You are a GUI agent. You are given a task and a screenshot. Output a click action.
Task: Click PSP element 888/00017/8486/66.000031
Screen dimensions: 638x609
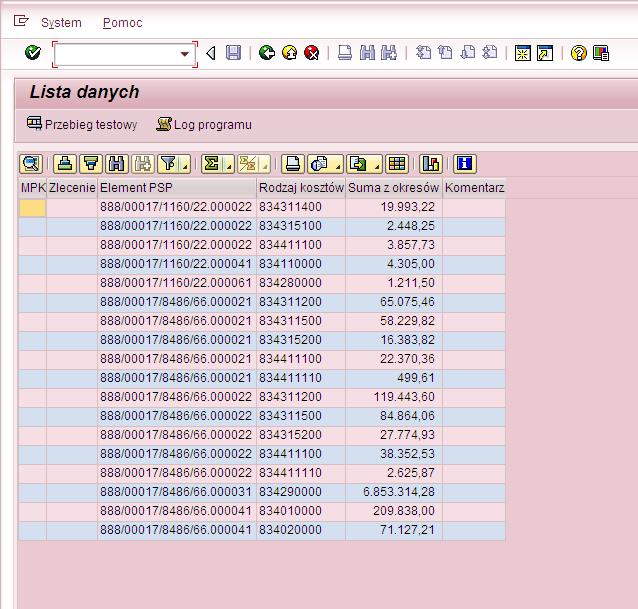click(x=177, y=492)
